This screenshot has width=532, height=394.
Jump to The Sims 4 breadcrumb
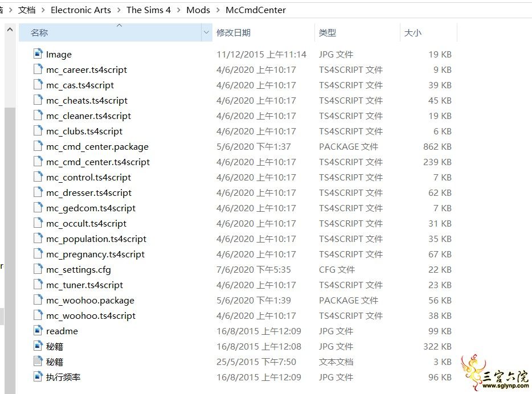pos(149,10)
